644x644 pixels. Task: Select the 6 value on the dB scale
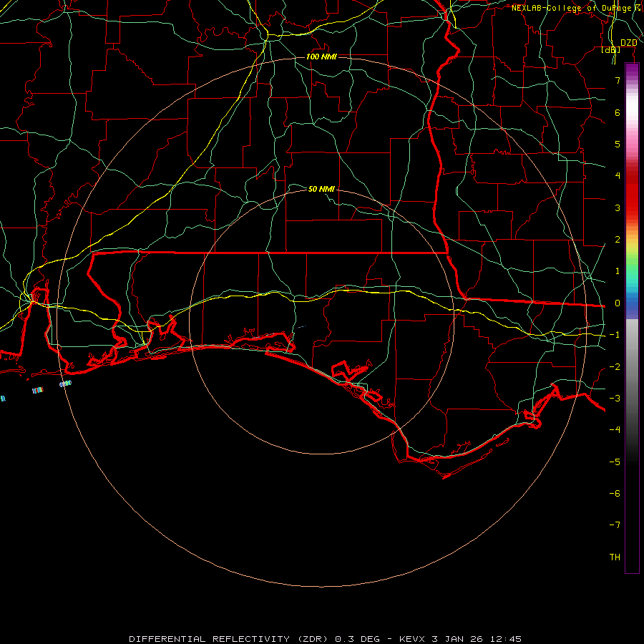point(618,112)
